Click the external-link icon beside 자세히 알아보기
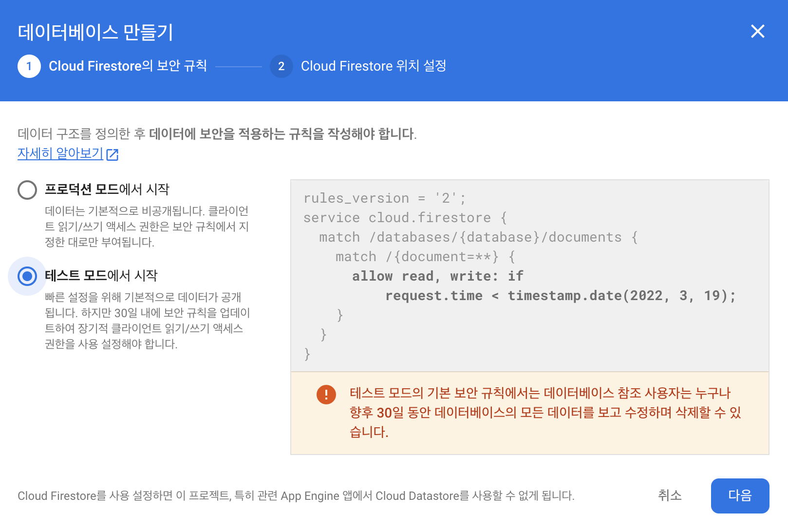Image resolution: width=788 pixels, height=532 pixels. (113, 154)
